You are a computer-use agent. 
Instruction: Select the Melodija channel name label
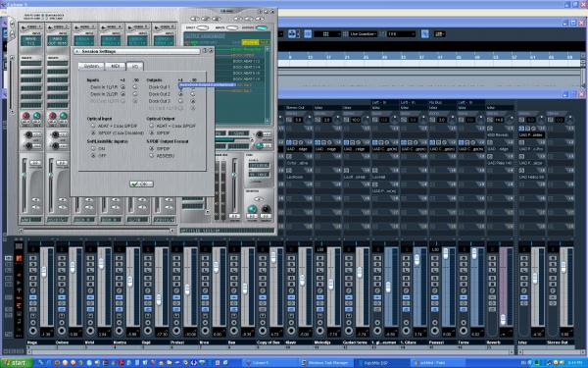(x=322, y=342)
